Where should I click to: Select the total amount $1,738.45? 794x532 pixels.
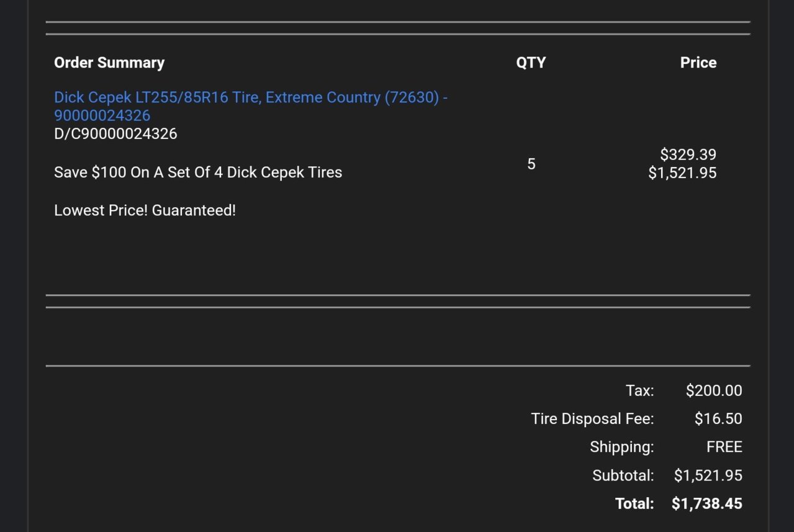(x=707, y=503)
